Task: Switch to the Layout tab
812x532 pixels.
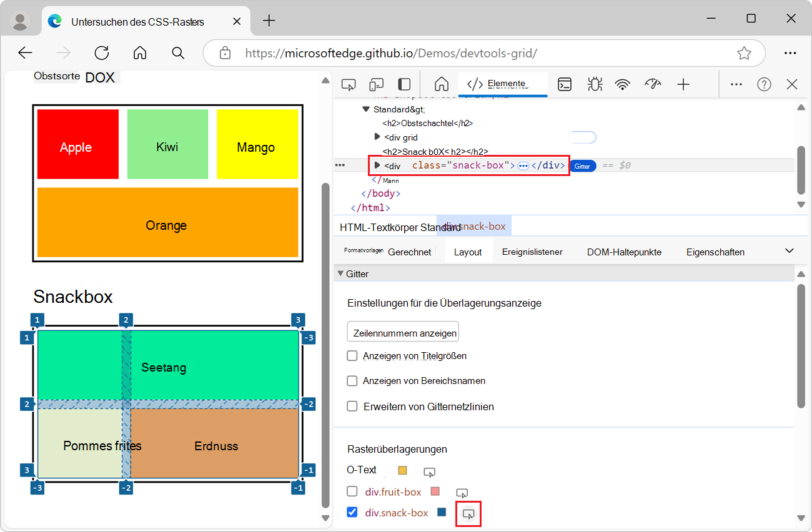Action: 467,251
